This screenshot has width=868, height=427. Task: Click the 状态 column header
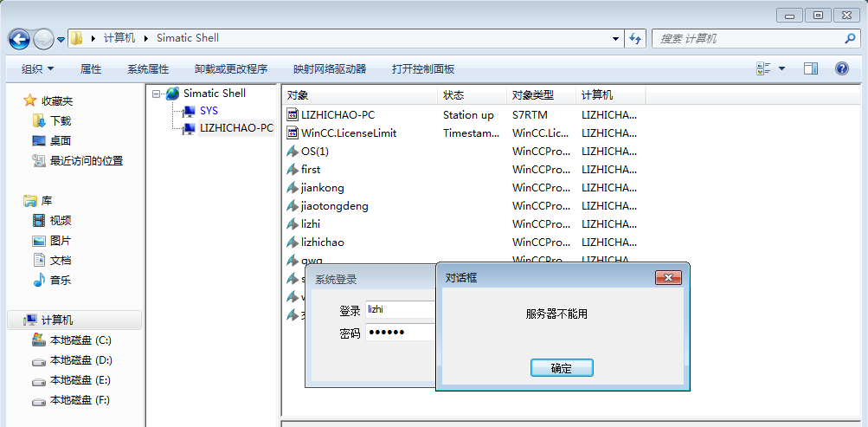[473, 95]
